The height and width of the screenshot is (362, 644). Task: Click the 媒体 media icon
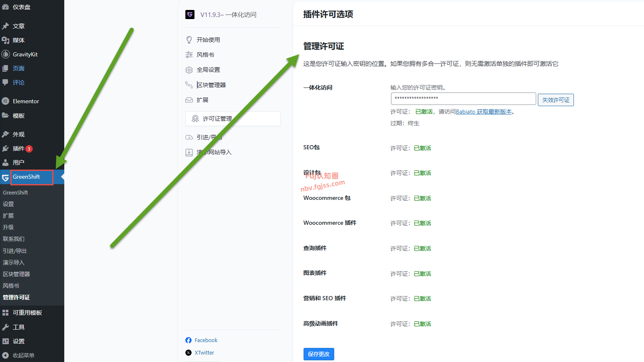5,40
